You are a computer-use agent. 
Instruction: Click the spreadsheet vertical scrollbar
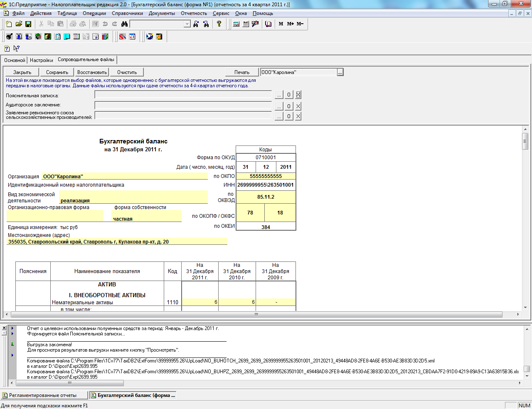[x=525, y=218]
